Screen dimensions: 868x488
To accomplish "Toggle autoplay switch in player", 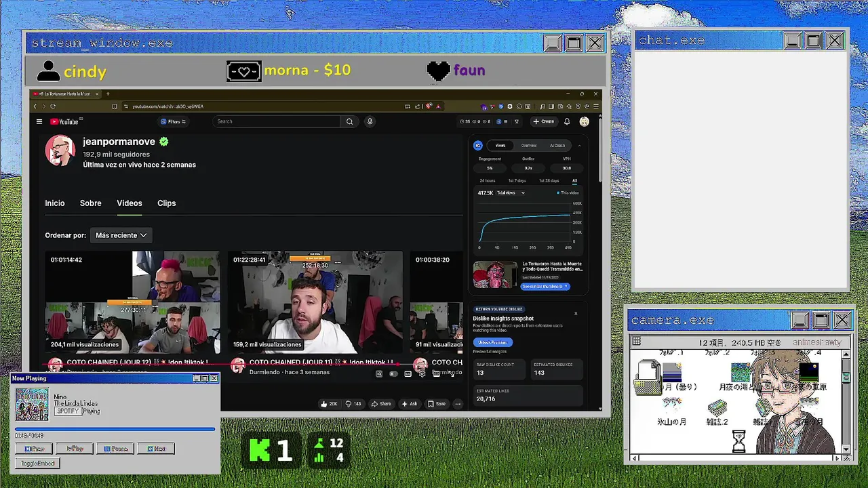I will [393, 373].
